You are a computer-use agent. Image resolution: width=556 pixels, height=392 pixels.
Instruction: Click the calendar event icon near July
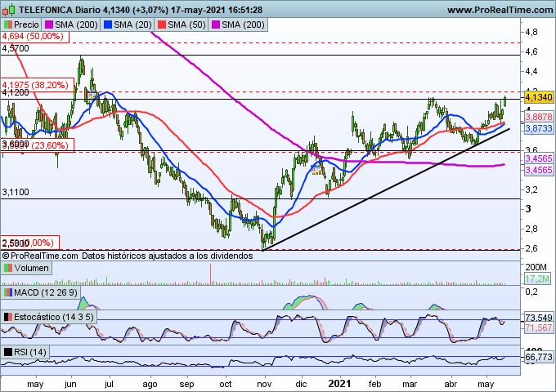pyautogui.click(x=92, y=95)
